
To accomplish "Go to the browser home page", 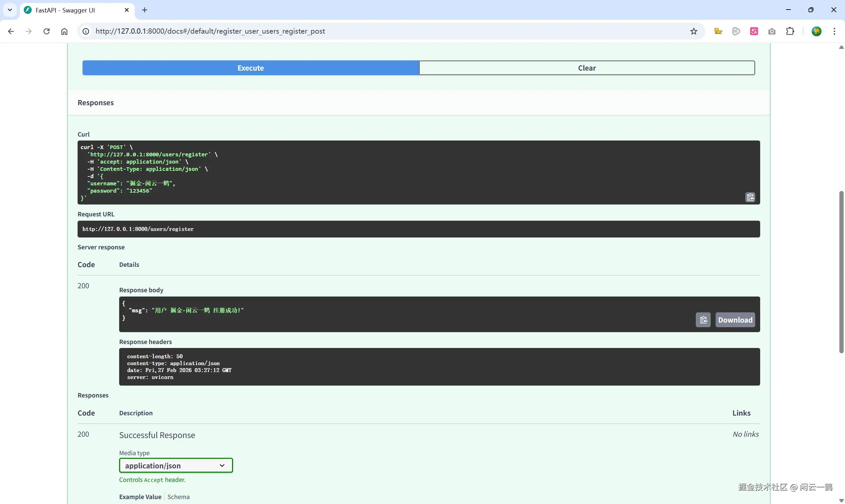I will [x=64, y=31].
